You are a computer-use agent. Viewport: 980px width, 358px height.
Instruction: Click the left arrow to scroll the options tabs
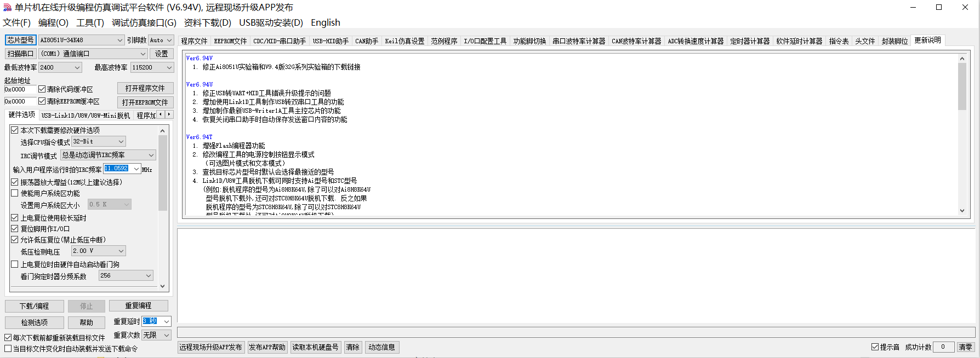click(161, 114)
